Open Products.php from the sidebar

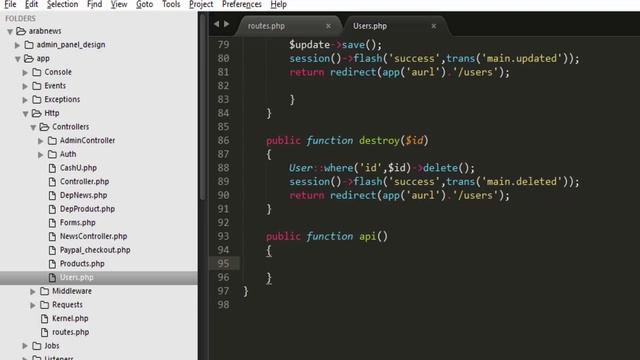(82, 264)
